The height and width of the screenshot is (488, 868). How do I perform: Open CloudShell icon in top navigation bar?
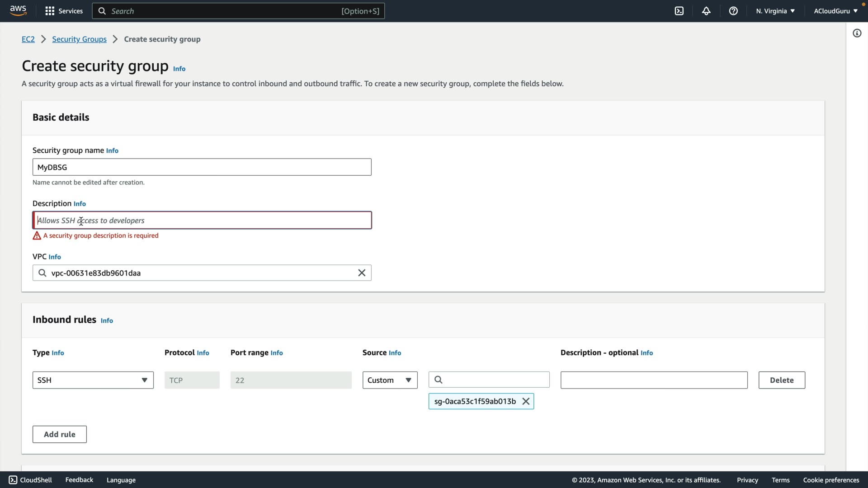coord(679,11)
